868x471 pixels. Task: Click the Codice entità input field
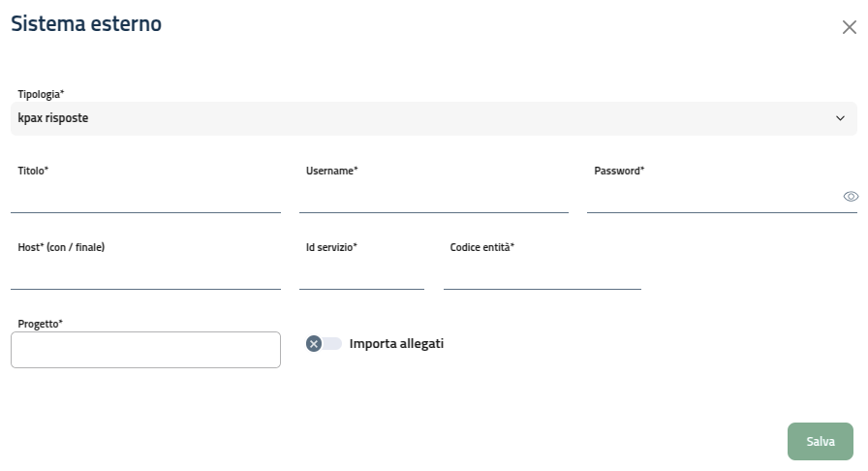tap(542, 275)
